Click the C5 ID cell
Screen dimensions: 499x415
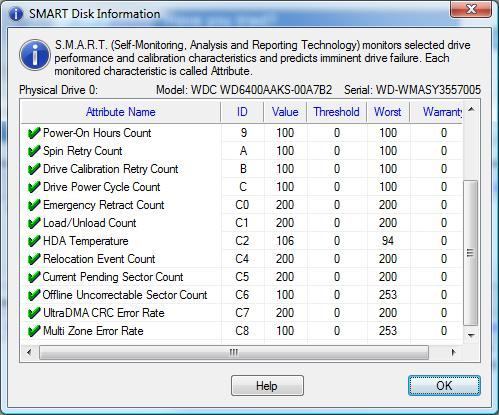(242, 277)
